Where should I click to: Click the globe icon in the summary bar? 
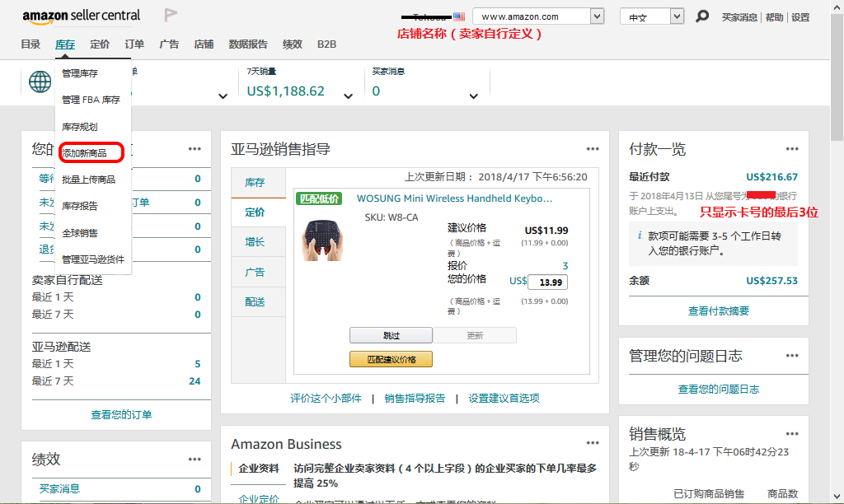(x=40, y=82)
